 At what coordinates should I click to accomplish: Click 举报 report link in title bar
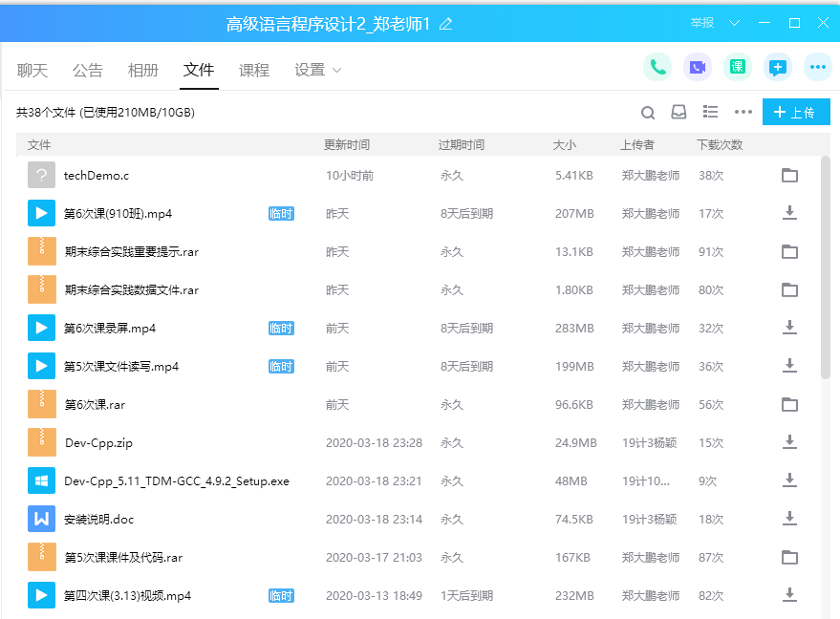click(x=701, y=23)
